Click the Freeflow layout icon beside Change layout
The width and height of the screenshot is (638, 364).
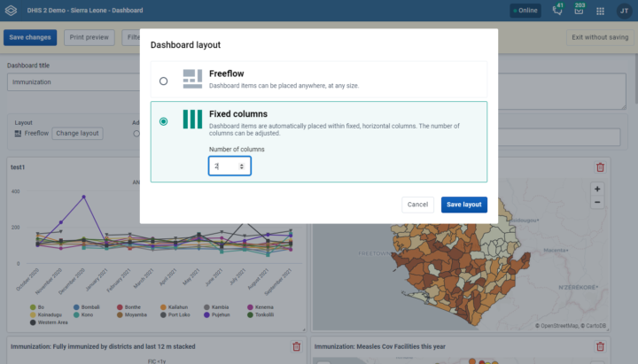pyautogui.click(x=18, y=134)
